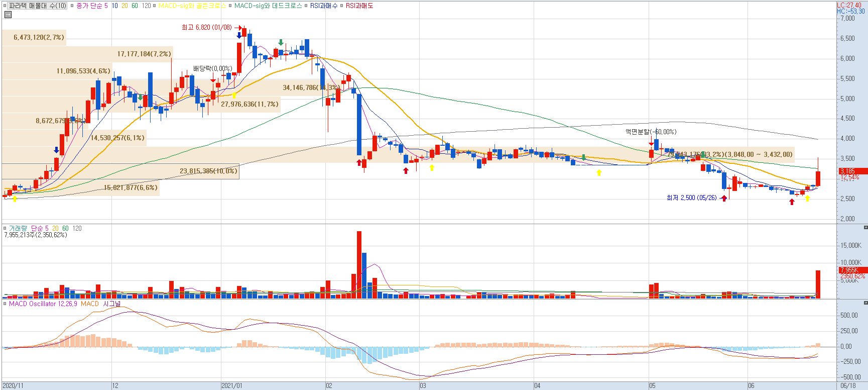This screenshot has width=868, height=390.
Task: Click the 06/18 date label
Action: point(848,386)
